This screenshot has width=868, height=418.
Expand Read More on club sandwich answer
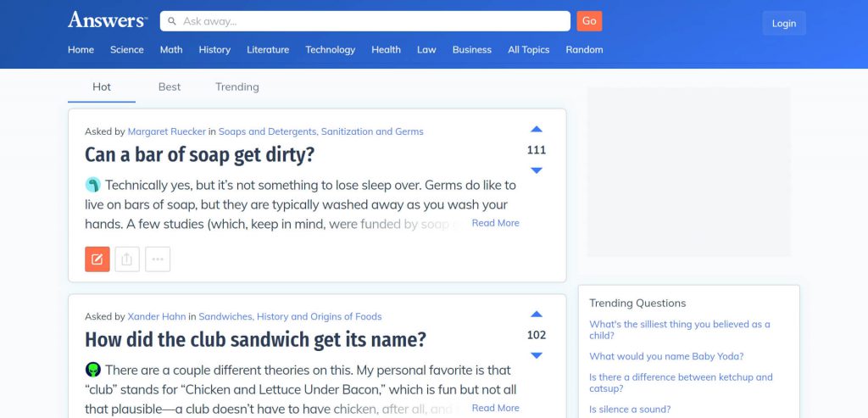495,408
